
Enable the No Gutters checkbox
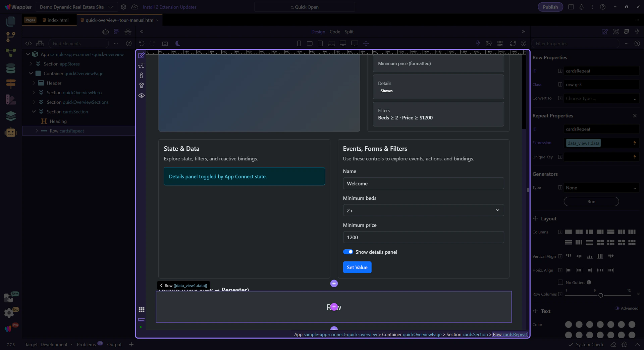pos(560,282)
